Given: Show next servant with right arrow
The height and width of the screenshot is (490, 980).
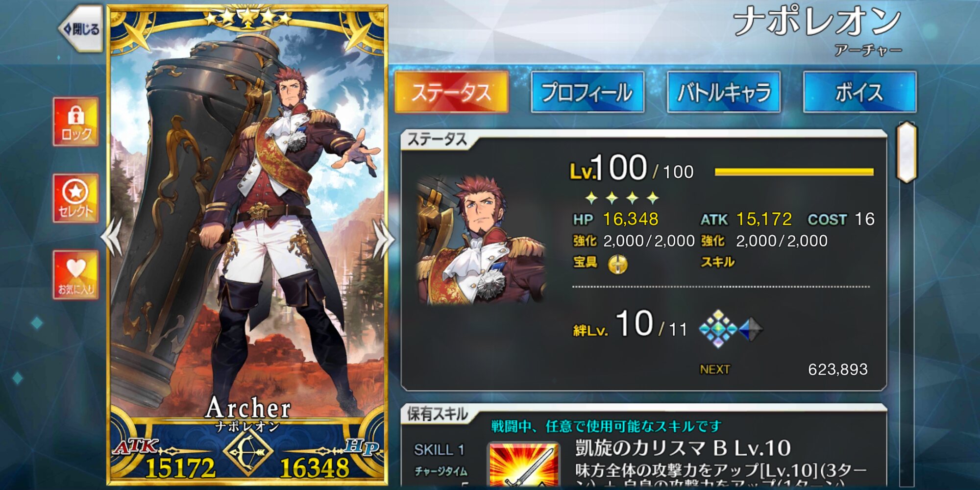Looking at the screenshot, I should pyautogui.click(x=383, y=239).
